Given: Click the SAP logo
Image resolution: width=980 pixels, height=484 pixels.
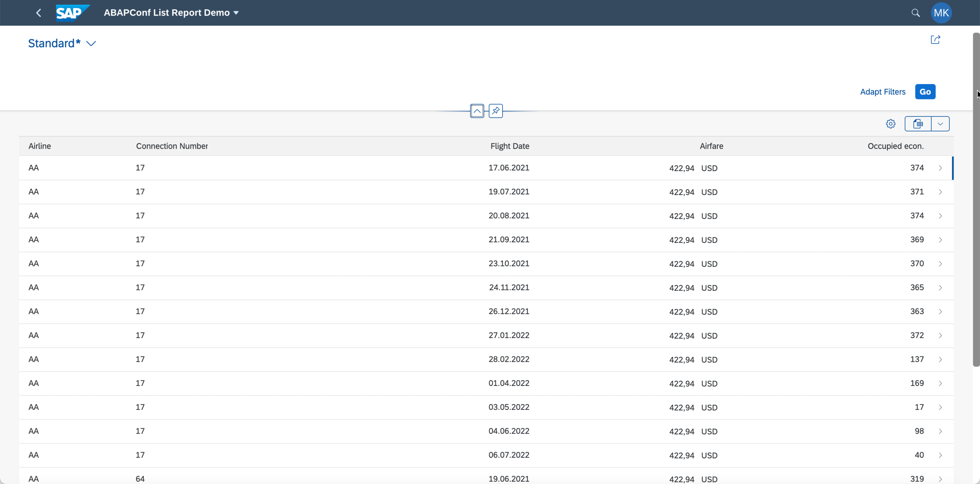Looking at the screenshot, I should (72, 13).
